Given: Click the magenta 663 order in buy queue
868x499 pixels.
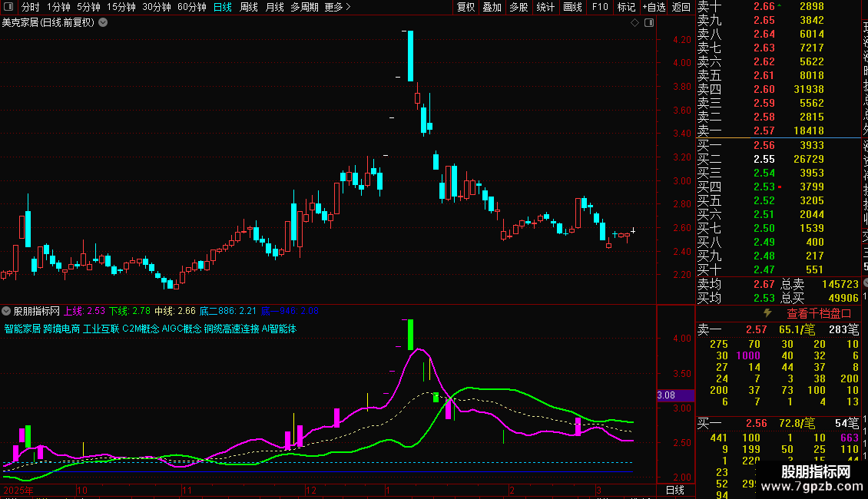Looking at the screenshot, I should click(849, 438).
